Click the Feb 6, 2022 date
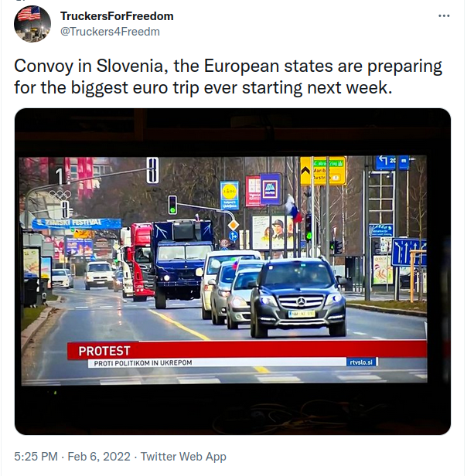The image size is (474, 476). (x=99, y=457)
